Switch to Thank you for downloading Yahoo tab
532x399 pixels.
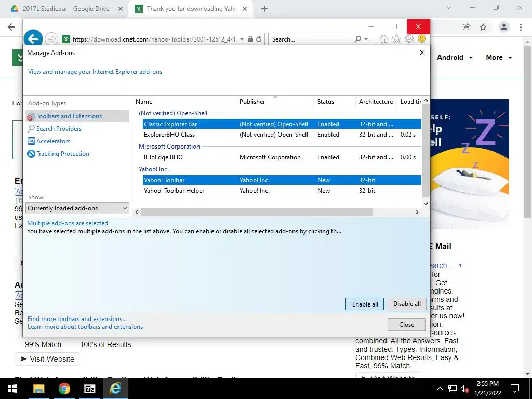point(192,9)
